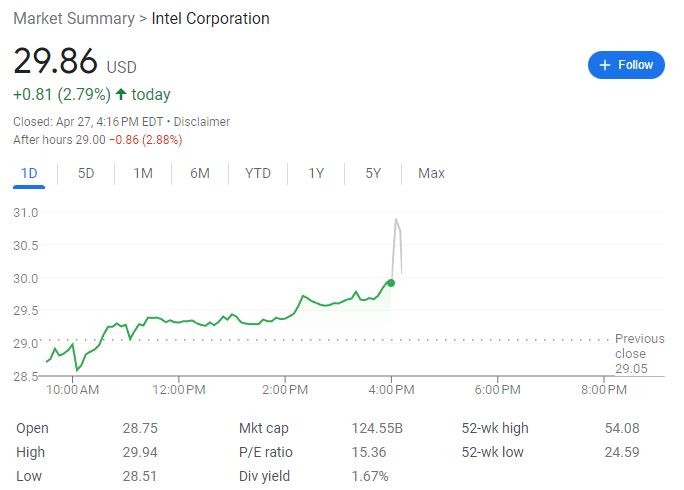This screenshot has height=490, width=684.
Task: Click the 52-wk high label
Action: click(x=495, y=428)
